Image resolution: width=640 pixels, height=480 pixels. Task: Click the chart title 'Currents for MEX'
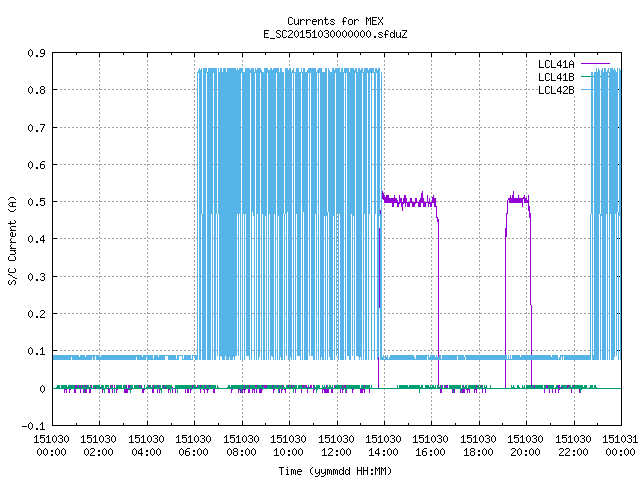(x=335, y=21)
